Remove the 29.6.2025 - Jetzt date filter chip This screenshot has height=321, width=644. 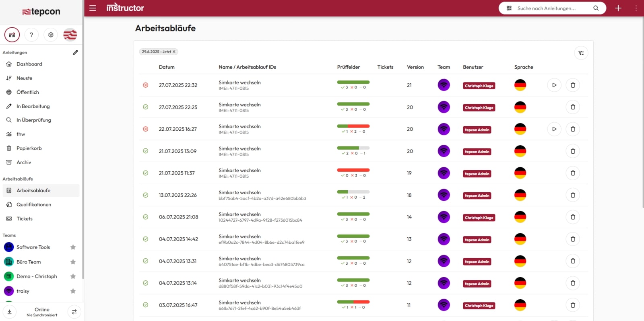click(x=174, y=52)
